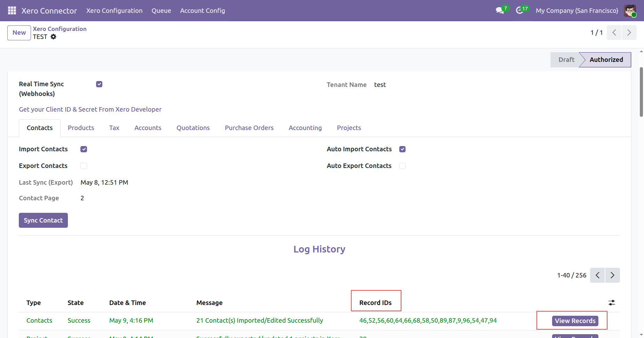This screenshot has width=644, height=338.
Task: Open the Queue menu
Action: pos(161,10)
